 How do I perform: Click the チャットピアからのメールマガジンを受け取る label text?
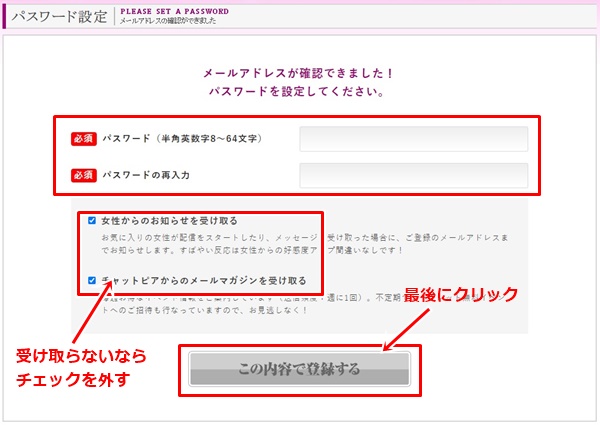coord(204,281)
